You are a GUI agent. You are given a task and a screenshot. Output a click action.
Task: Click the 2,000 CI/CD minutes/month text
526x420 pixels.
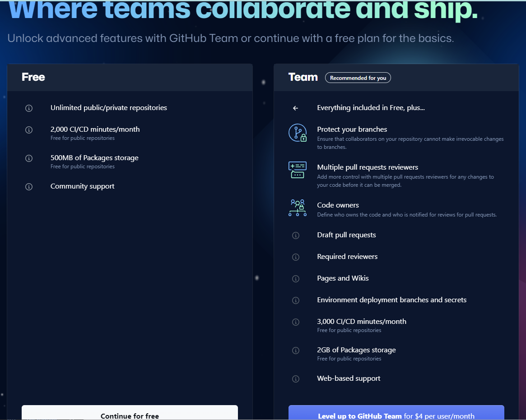tap(95, 129)
